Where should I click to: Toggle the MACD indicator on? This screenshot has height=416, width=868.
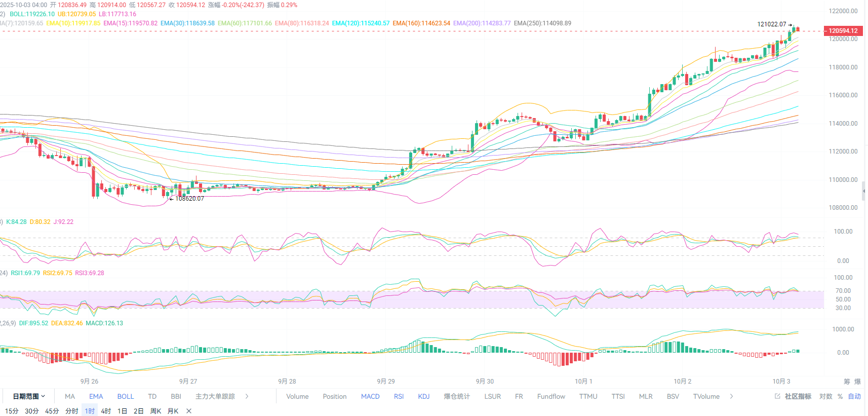(370, 396)
